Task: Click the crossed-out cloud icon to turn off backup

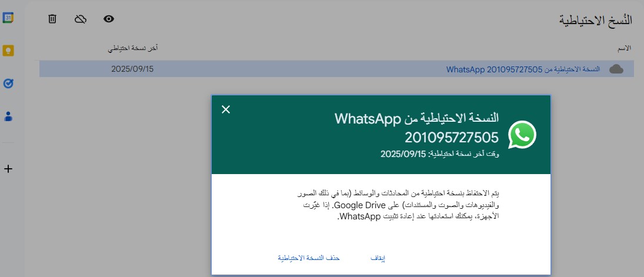Action: (81, 19)
